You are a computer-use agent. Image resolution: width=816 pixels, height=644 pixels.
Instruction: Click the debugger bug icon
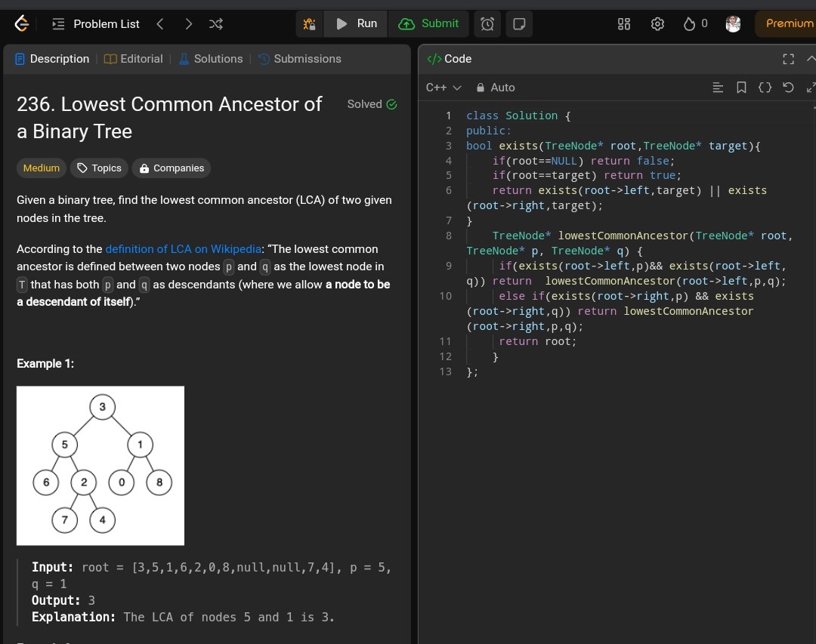click(x=310, y=24)
